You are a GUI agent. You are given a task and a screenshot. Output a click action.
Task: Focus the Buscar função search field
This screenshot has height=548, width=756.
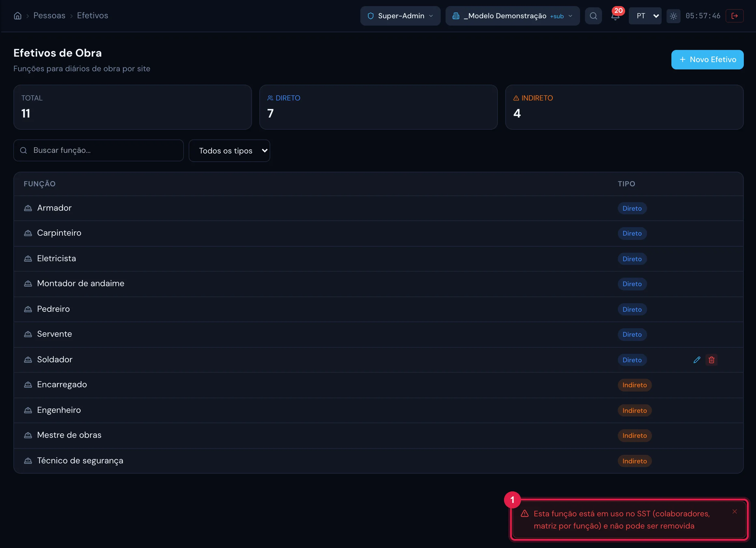[98, 150]
